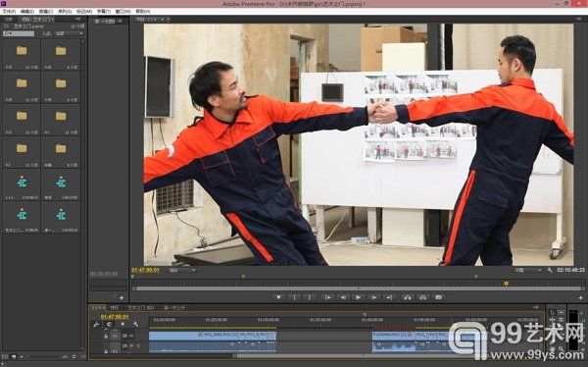This screenshot has width=588, height=367.
Task: Click the Program monitor yellow playhead marker
Action: pos(506,284)
